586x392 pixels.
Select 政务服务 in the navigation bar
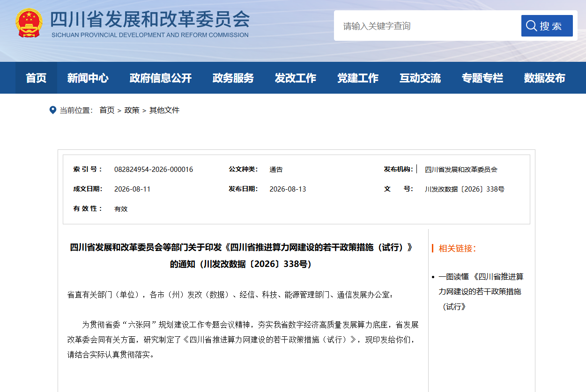[233, 78]
